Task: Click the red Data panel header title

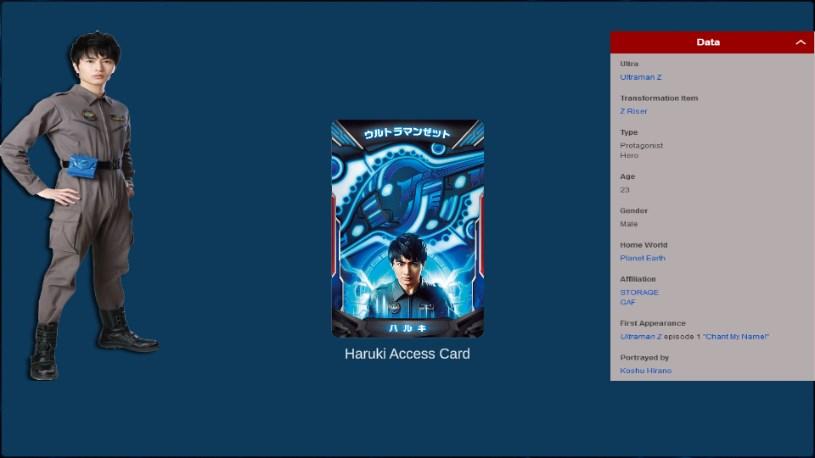Action: pos(708,43)
